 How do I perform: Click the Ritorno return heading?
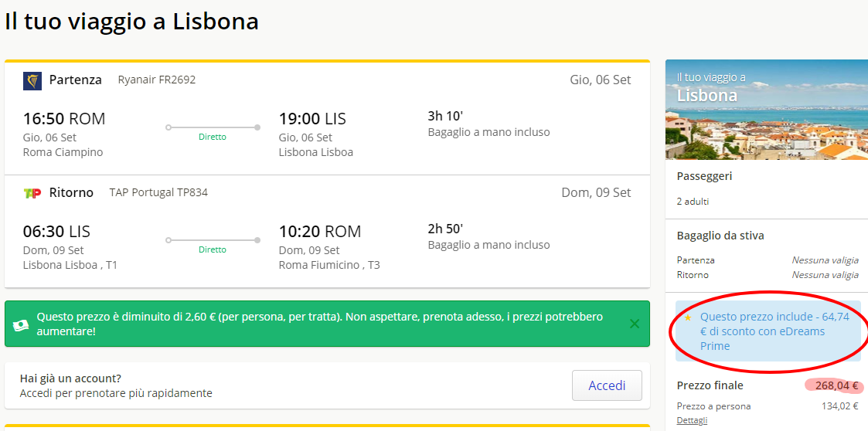pos(71,192)
